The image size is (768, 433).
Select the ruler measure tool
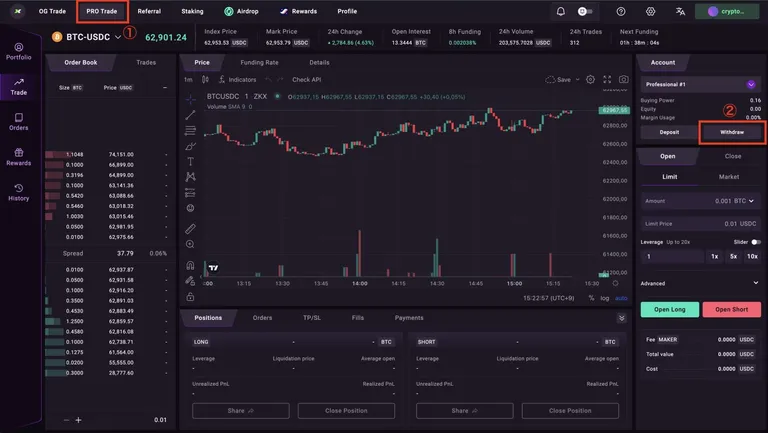click(191, 229)
